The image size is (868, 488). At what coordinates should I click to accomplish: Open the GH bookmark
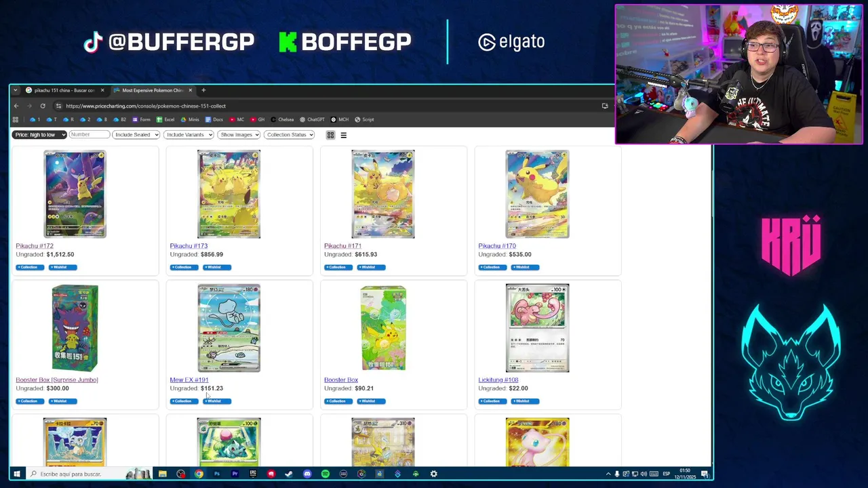258,119
